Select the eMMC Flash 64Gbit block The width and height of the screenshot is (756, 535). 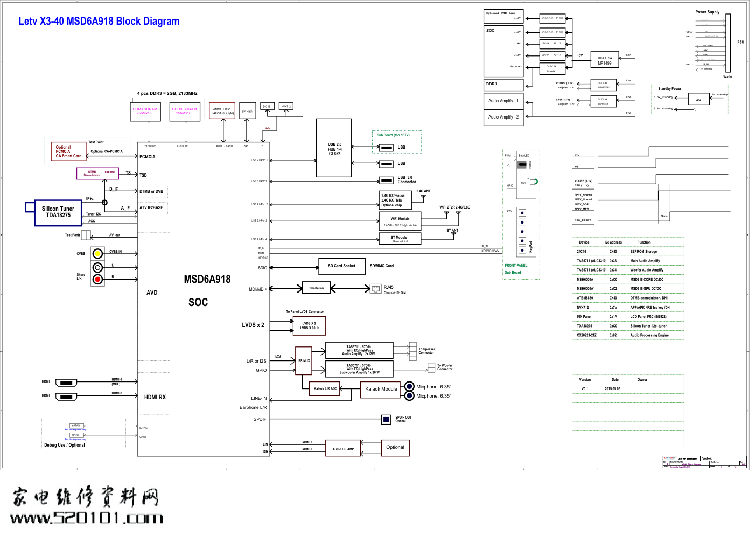pos(222,112)
